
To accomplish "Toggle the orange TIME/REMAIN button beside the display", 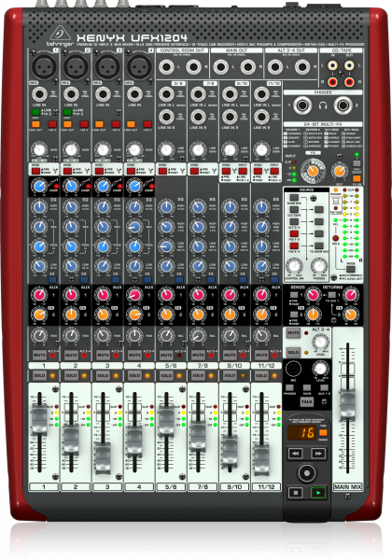I will point(323,432).
